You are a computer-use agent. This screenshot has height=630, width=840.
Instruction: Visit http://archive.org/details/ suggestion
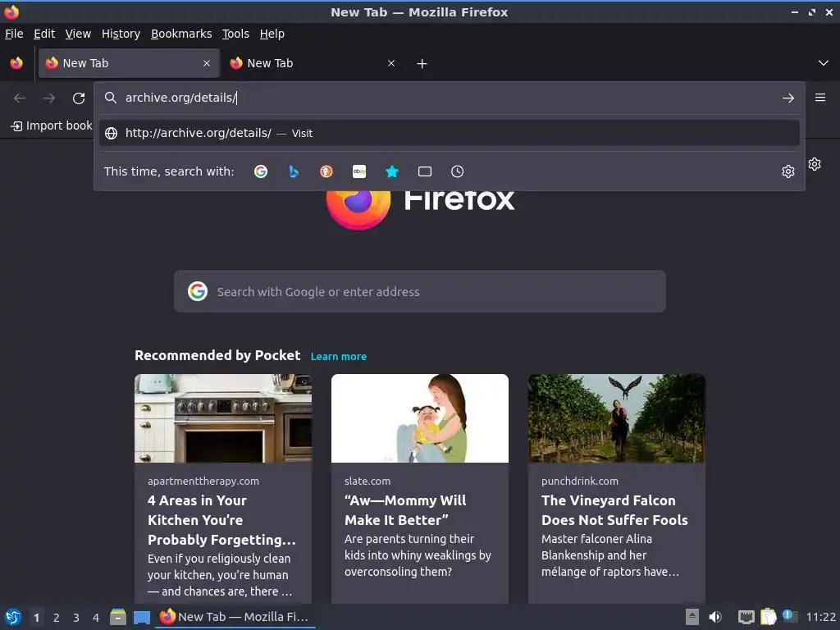click(449, 133)
